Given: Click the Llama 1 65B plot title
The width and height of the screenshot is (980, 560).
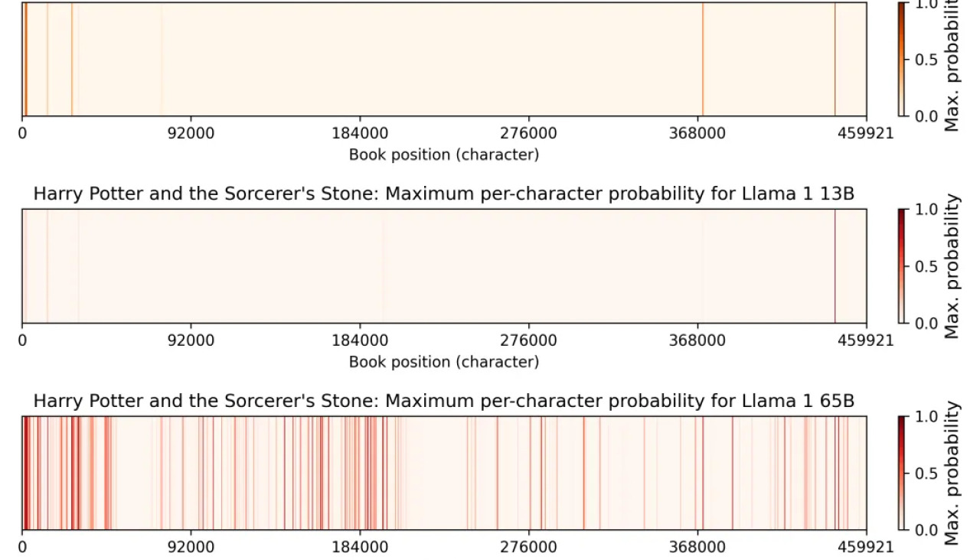Looking at the screenshot, I should tap(443, 402).
